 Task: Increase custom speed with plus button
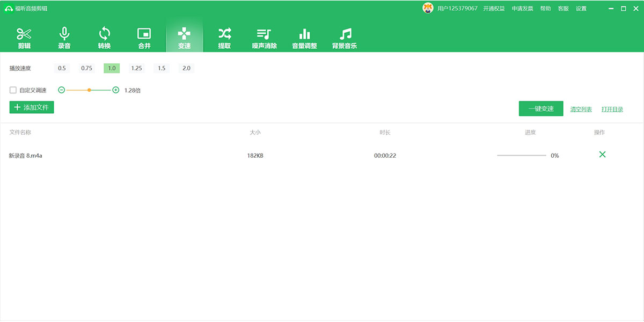coord(116,90)
